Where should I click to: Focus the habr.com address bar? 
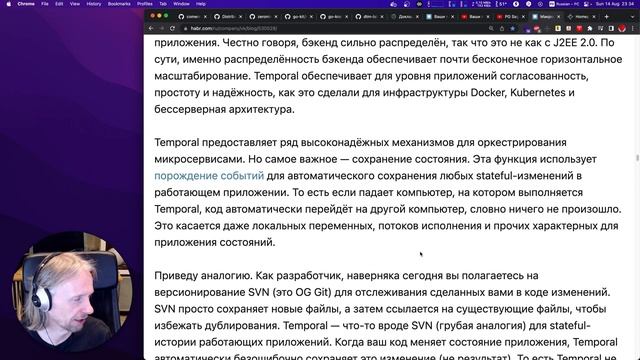tap(335, 28)
